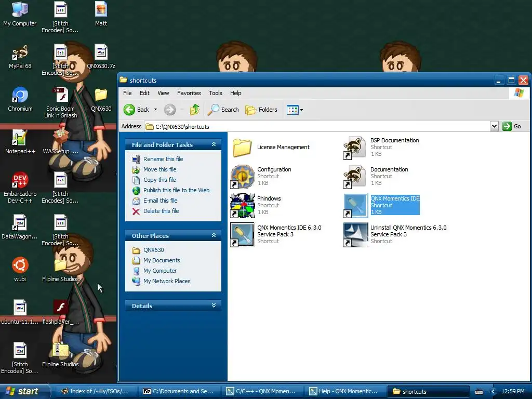Click the Go button

pos(512,126)
